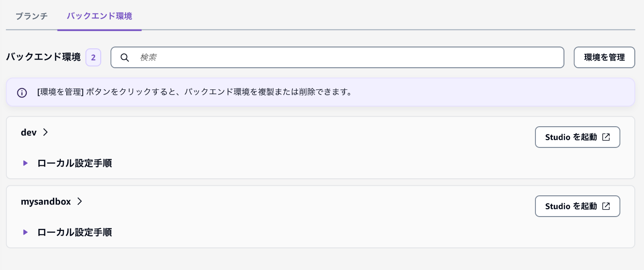Click the バックエンド環境 section heading

[43, 57]
